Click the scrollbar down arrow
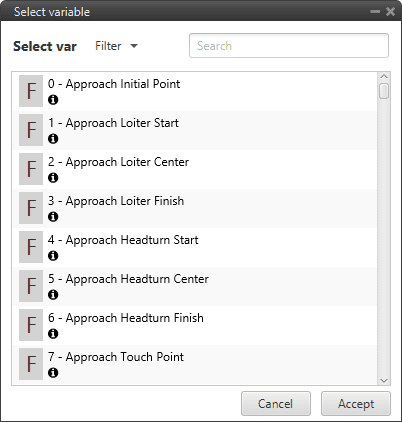This screenshot has height=422, width=402. (384, 380)
